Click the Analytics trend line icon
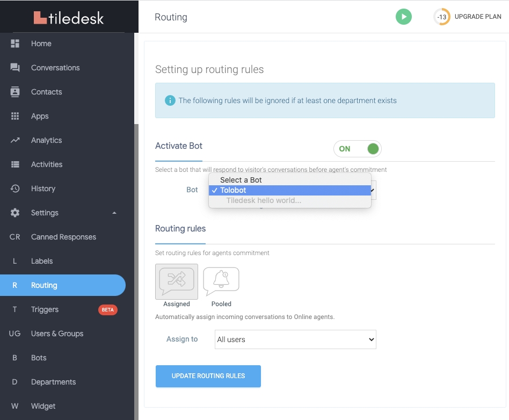The width and height of the screenshot is (509, 420). [x=15, y=140]
